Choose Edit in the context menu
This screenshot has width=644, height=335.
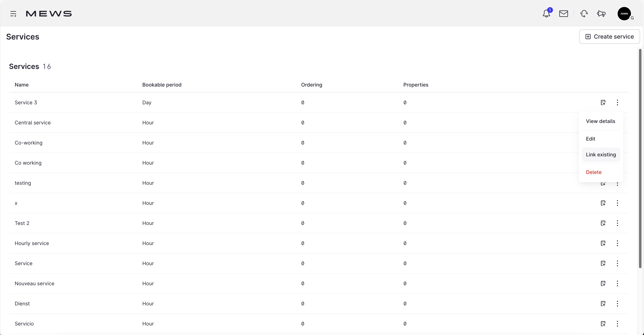tap(601, 139)
